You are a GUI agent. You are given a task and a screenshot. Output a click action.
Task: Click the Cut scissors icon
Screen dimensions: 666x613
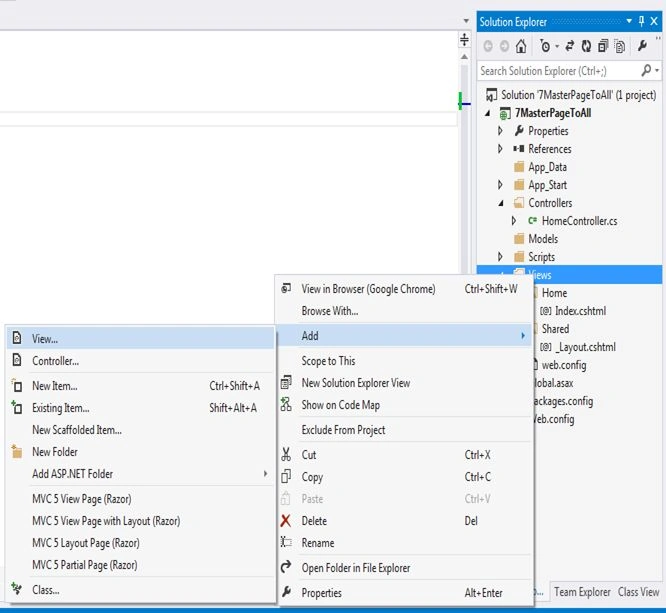click(286, 455)
